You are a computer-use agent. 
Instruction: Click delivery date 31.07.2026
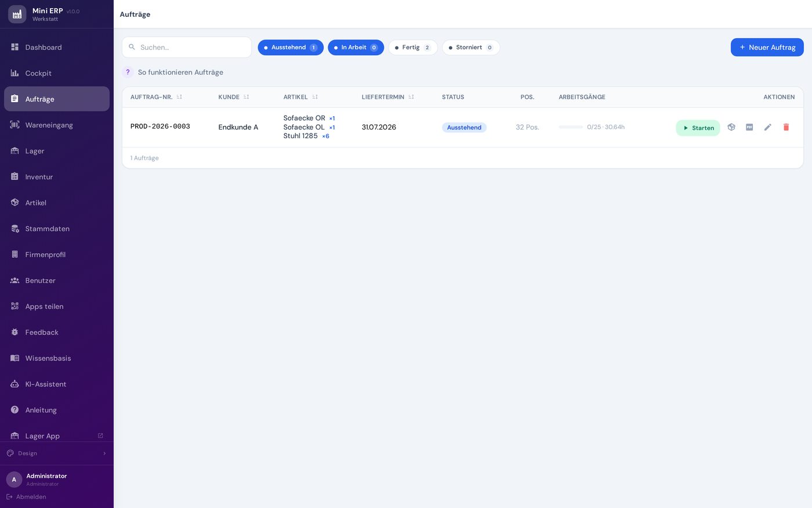click(x=379, y=127)
